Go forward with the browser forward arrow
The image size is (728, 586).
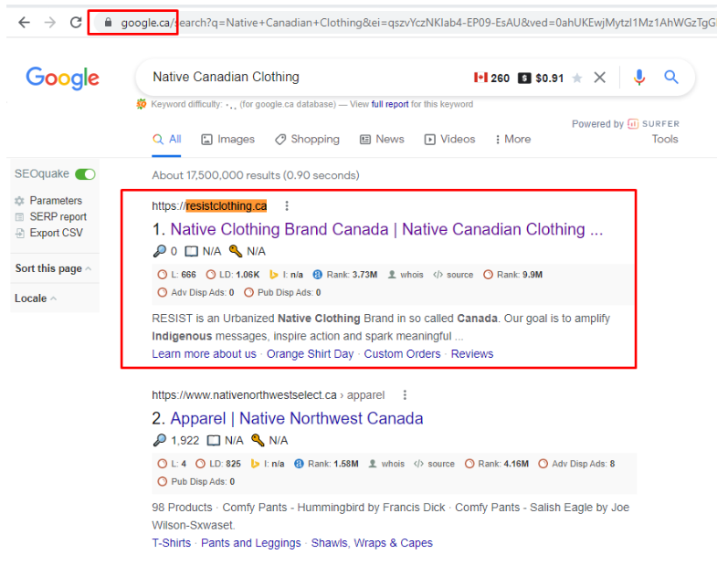point(50,22)
